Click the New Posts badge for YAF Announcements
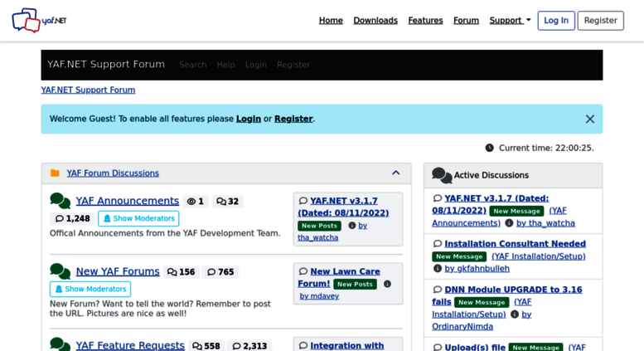Screen dimensions: 644x351 (x=319, y=226)
